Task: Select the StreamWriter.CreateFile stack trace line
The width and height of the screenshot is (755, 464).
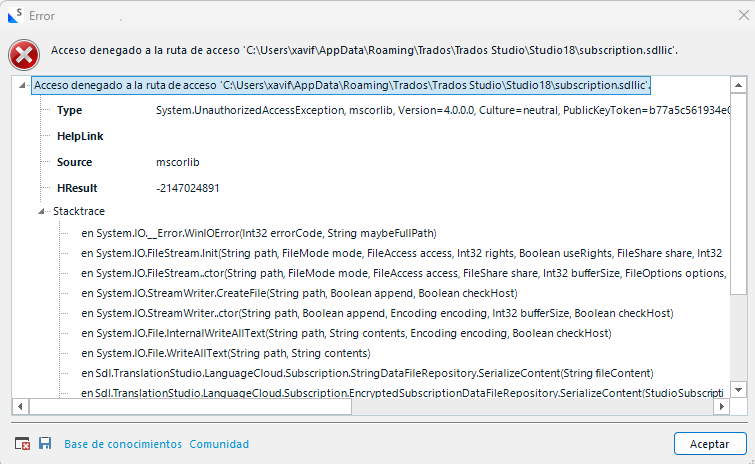Action: coord(299,293)
